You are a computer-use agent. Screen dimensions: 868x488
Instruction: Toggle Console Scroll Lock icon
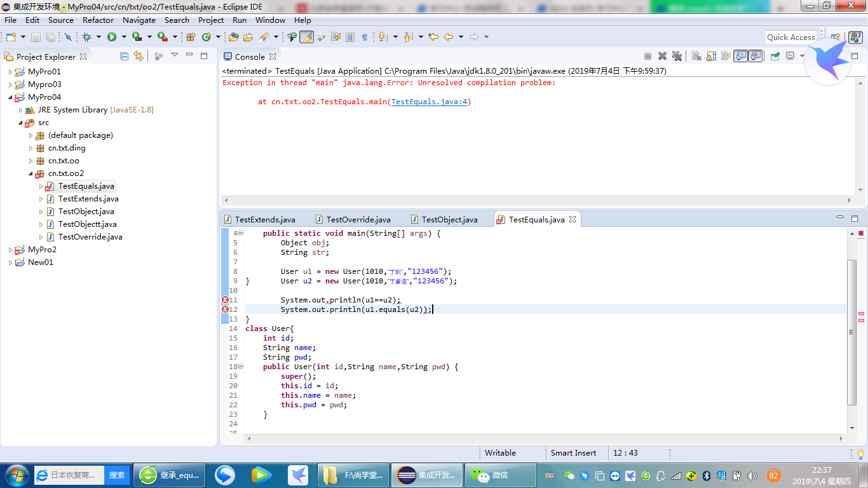click(x=711, y=56)
